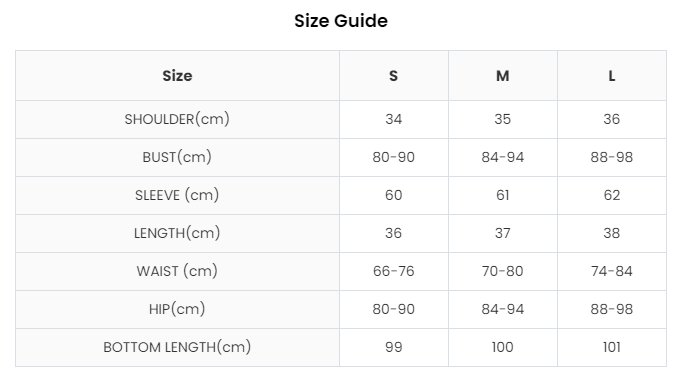Click the SLEEVE (cm) row label
This screenshot has width=682, height=375.
177,195
